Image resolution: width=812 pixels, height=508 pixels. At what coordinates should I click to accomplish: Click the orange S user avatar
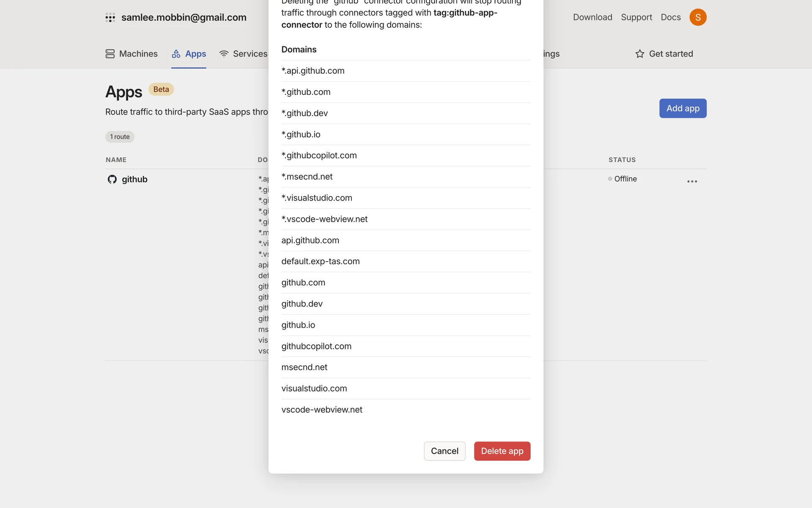coord(698,17)
